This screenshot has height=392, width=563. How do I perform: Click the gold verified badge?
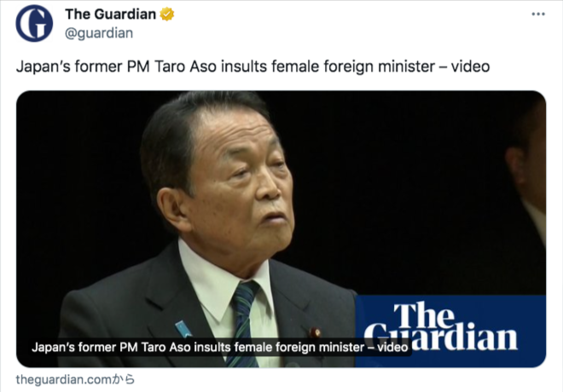(167, 14)
